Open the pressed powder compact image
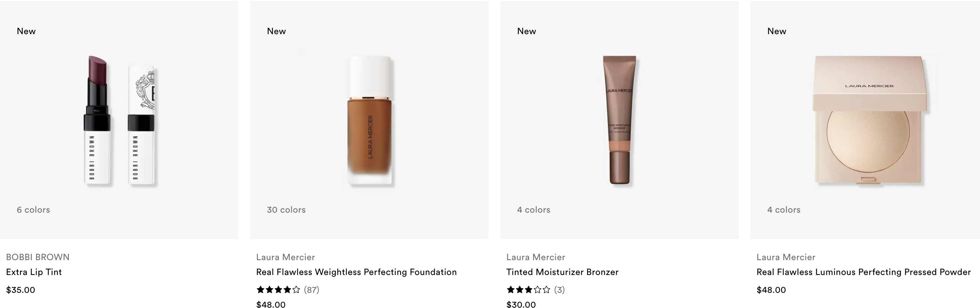 (x=870, y=121)
